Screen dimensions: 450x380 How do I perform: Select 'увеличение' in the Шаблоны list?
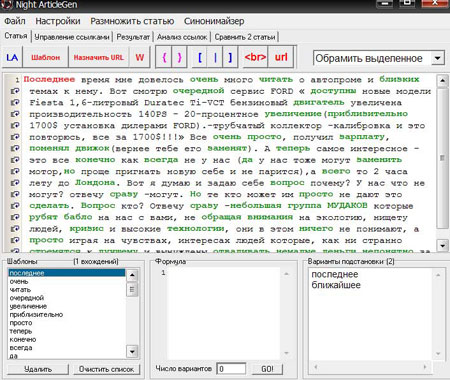pyautogui.click(x=67, y=306)
